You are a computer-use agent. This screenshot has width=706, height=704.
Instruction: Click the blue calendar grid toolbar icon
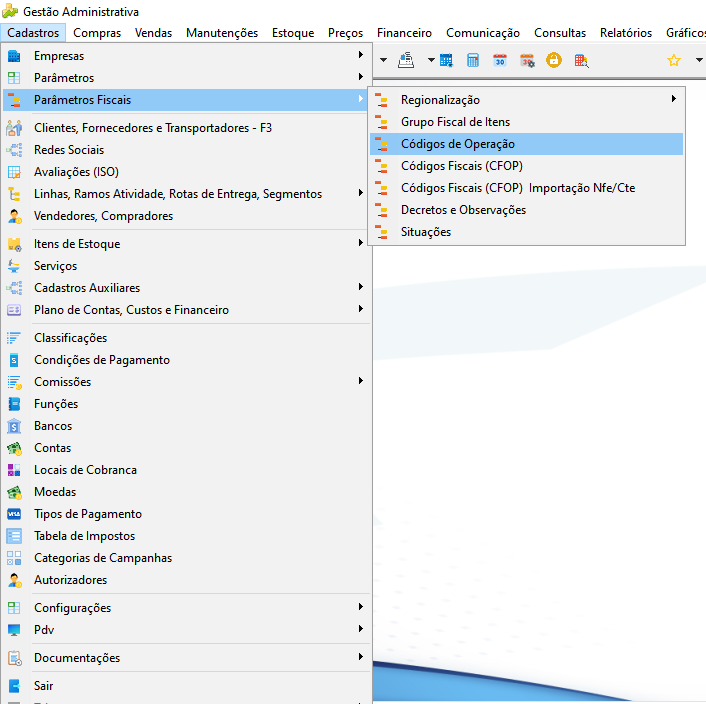pos(446,60)
